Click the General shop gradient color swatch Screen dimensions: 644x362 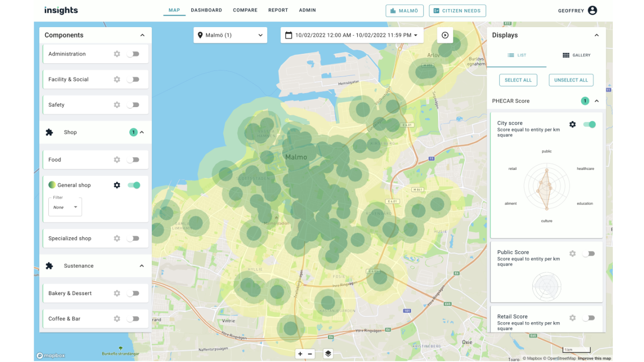[52, 185]
